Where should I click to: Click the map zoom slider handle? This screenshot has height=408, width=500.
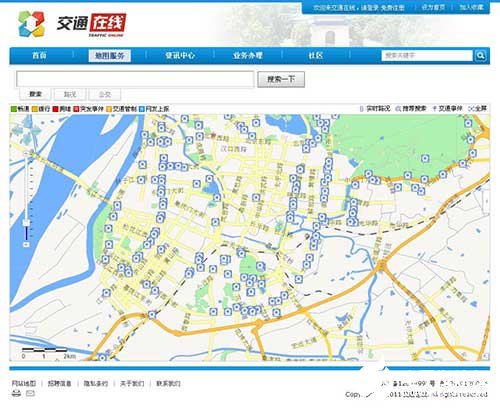26,223
